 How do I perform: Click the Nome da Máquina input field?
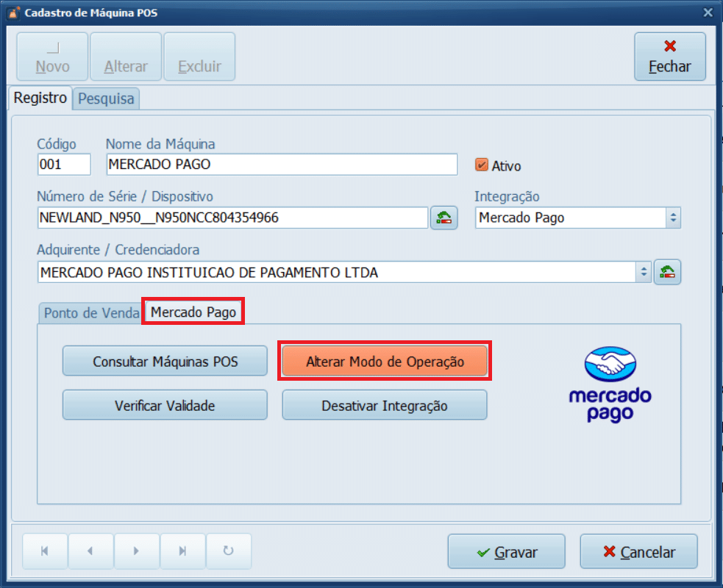(282, 165)
